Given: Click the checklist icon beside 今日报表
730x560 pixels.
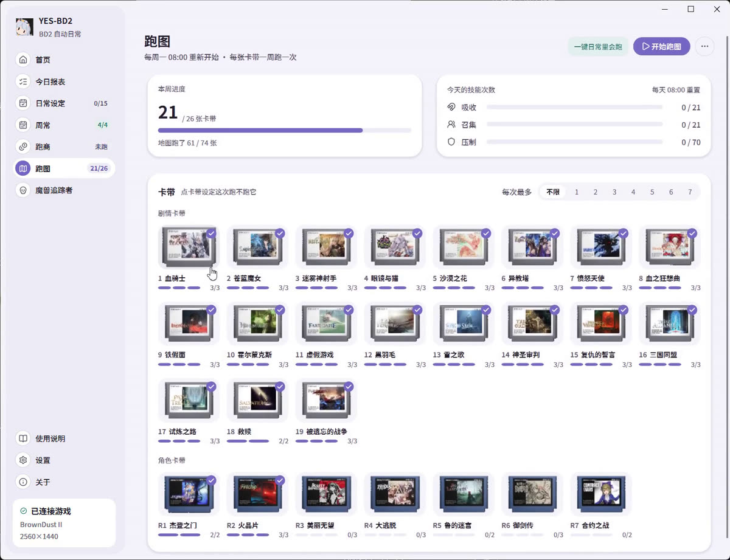Looking at the screenshot, I should coord(23,81).
